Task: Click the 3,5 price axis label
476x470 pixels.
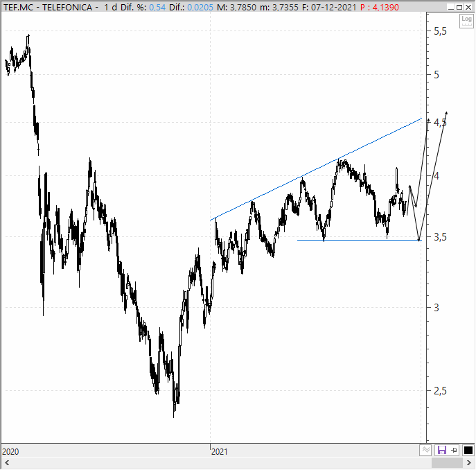Action: tap(440, 237)
